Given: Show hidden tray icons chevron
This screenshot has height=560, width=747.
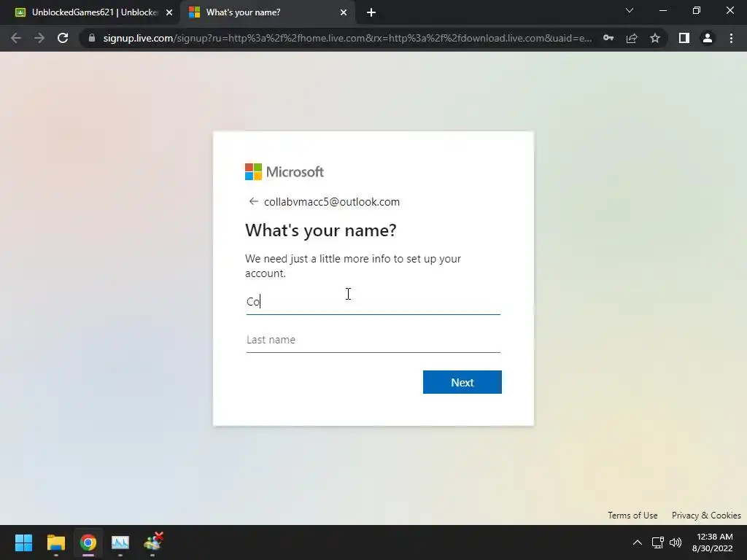Looking at the screenshot, I should coord(638,542).
